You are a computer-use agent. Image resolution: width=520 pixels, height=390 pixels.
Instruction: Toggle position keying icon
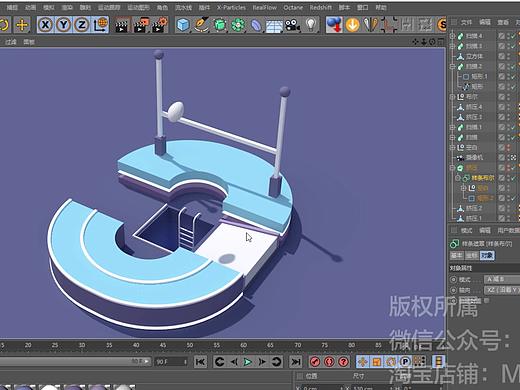[x=363, y=362]
